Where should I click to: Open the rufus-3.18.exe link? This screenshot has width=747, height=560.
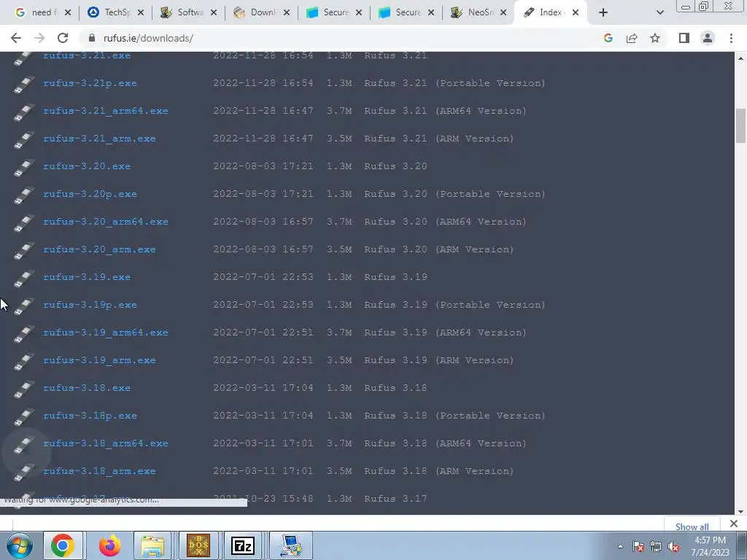click(x=87, y=388)
